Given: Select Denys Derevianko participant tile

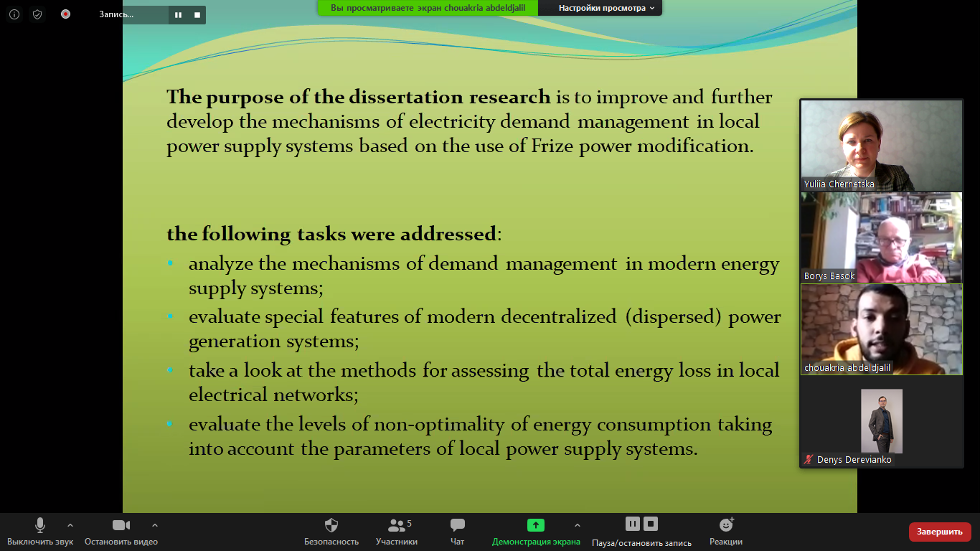Looking at the screenshot, I should (882, 421).
